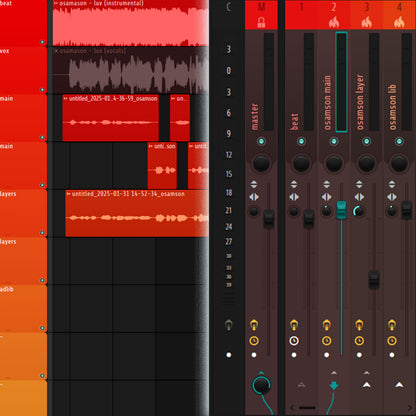Viewport: 416px width, 416px height.
Task: Click osamson lib's white routing arrow
Action: pos(399,385)
